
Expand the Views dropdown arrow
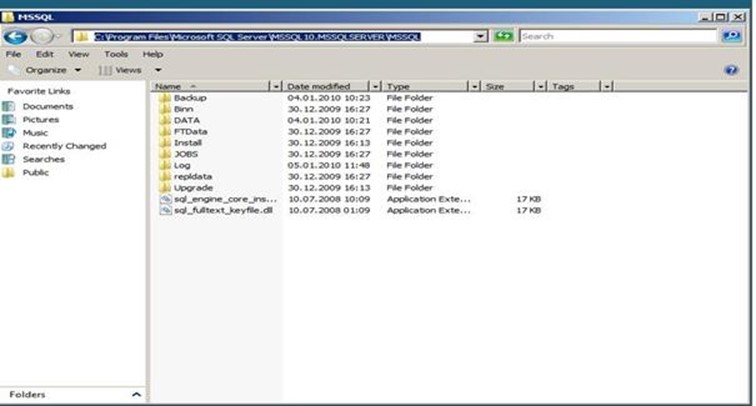[x=158, y=70]
